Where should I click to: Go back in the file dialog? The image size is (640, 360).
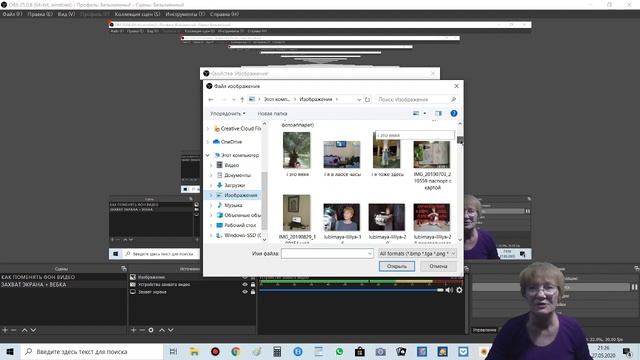tap(211, 100)
